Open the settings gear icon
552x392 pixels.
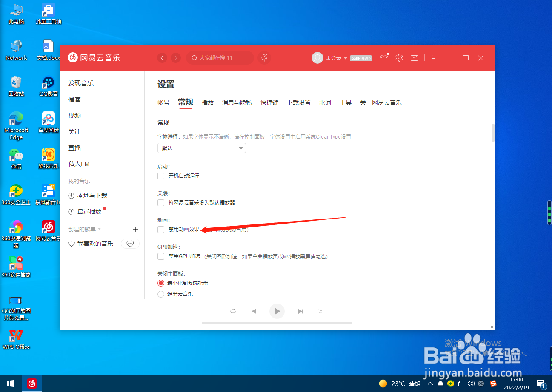(399, 57)
